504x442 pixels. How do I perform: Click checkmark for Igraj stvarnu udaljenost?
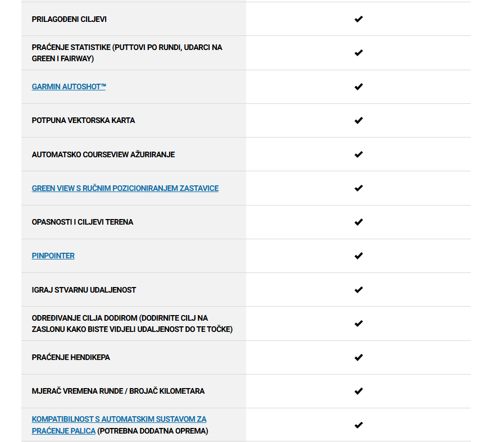(358, 290)
